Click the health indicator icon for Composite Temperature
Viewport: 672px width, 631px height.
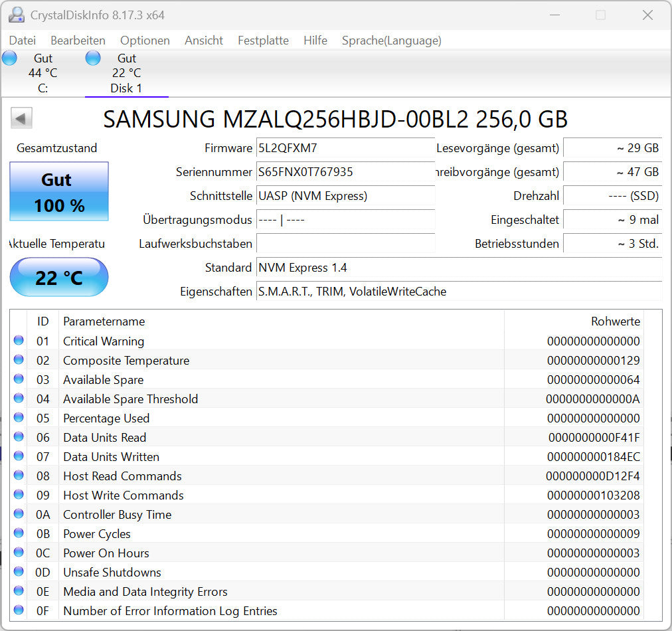pyautogui.click(x=19, y=360)
